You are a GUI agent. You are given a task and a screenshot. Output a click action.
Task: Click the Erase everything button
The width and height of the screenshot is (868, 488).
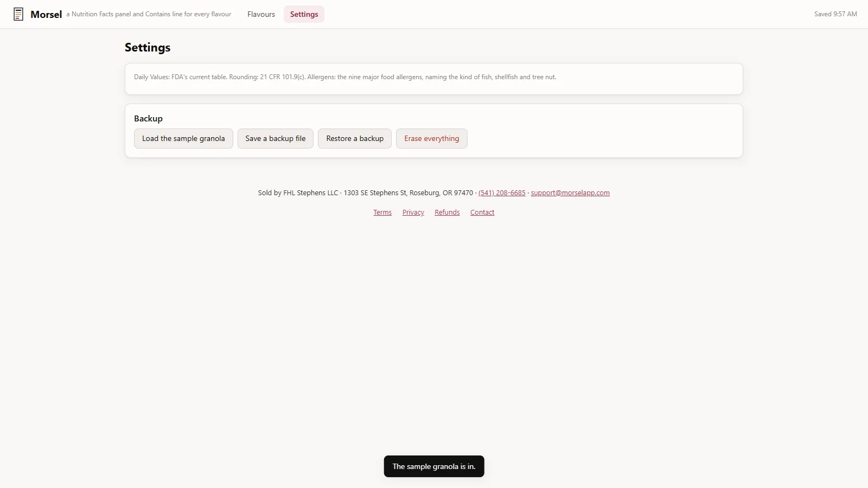coord(432,138)
